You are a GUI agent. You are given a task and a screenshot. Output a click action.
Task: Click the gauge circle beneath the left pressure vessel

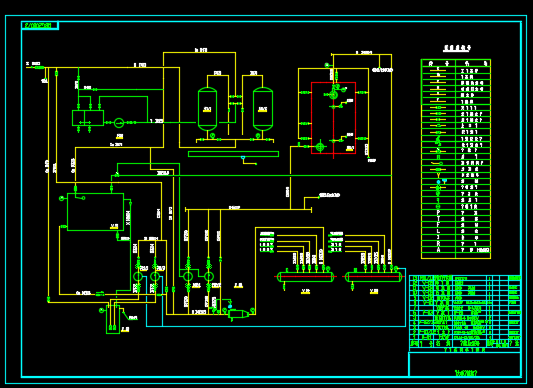click(212, 136)
